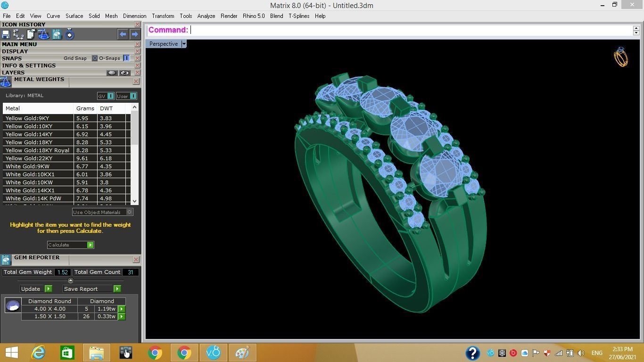Close the Metal Weights panel
The image size is (644, 362).
(136, 82)
